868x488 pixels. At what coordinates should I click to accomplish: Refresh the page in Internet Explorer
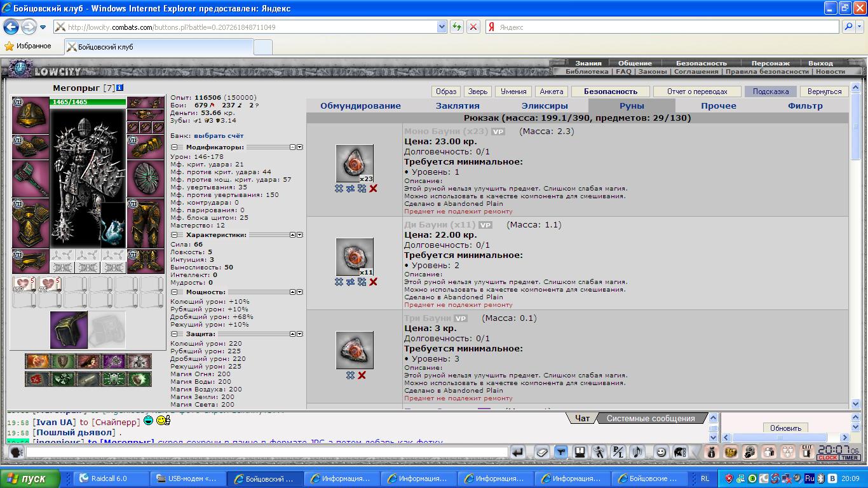pos(456,27)
